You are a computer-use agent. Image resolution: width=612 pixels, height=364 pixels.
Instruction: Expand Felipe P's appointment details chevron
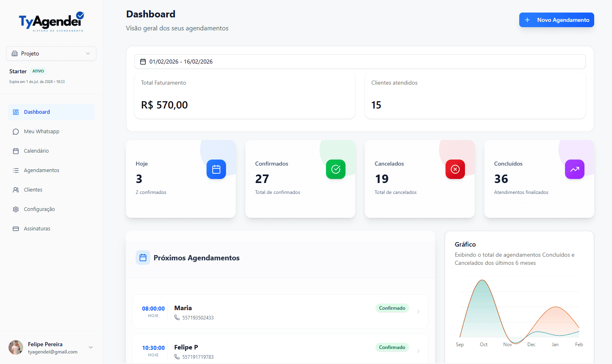tap(418, 351)
